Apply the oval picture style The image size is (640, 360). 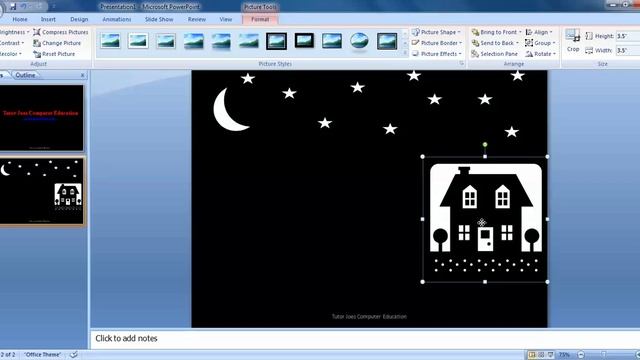(359, 41)
